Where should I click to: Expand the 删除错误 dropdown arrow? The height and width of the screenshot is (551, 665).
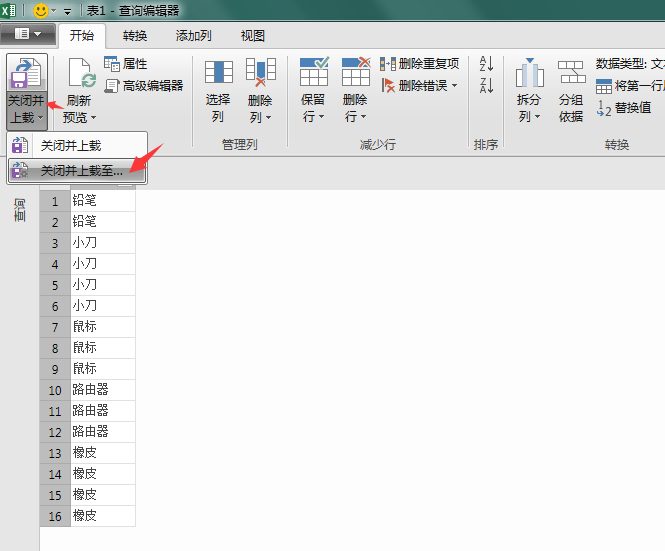coord(455,86)
